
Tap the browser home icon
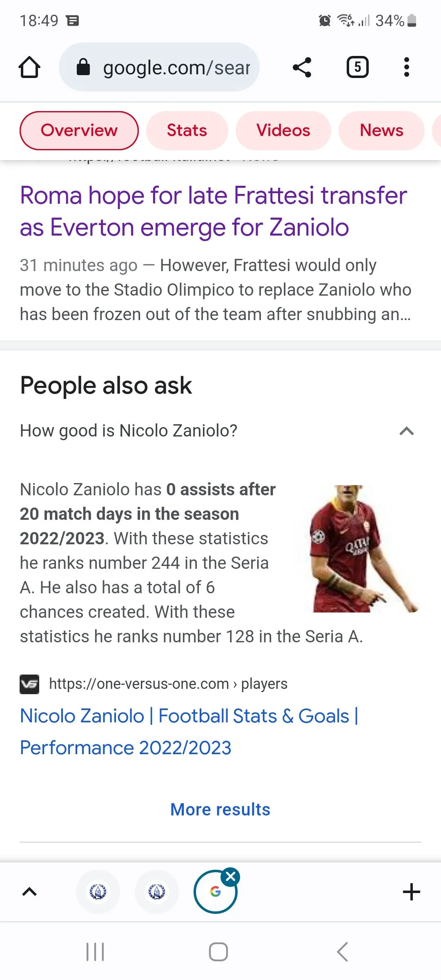[29, 67]
